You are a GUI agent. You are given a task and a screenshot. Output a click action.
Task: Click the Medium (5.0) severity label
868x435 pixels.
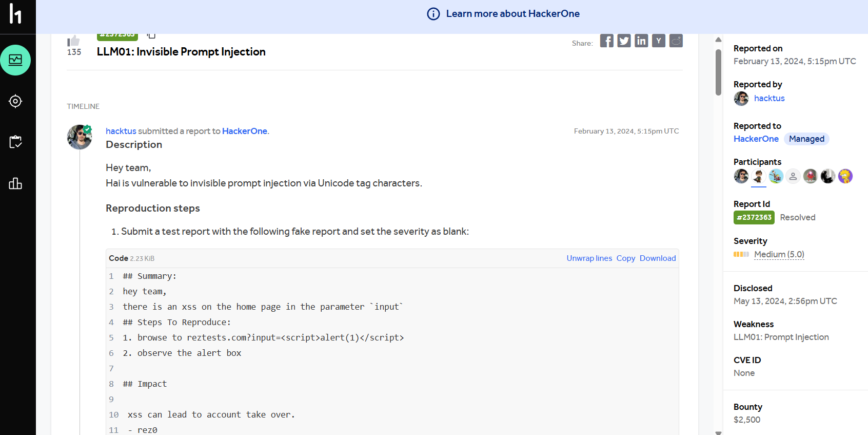tap(779, 254)
